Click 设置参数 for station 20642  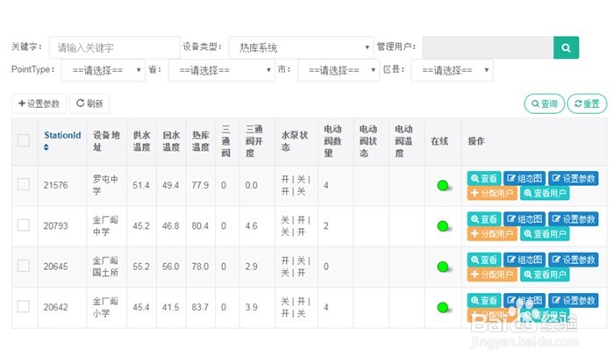point(574,301)
